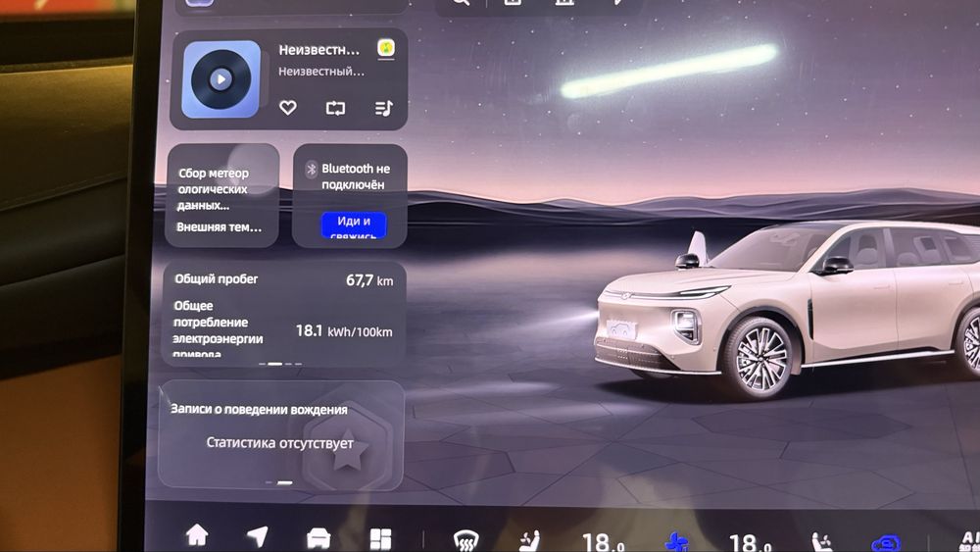Toggle the windshield defrost icon

pos(465,541)
